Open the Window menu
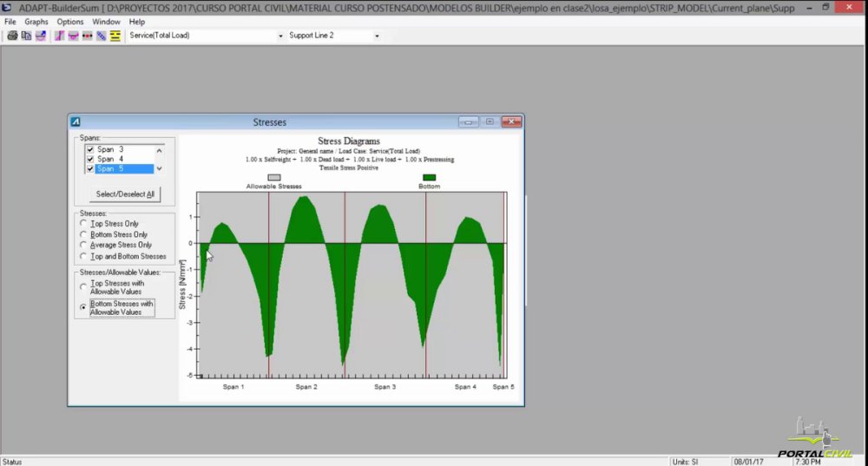This screenshot has width=868, height=466. 106,22
